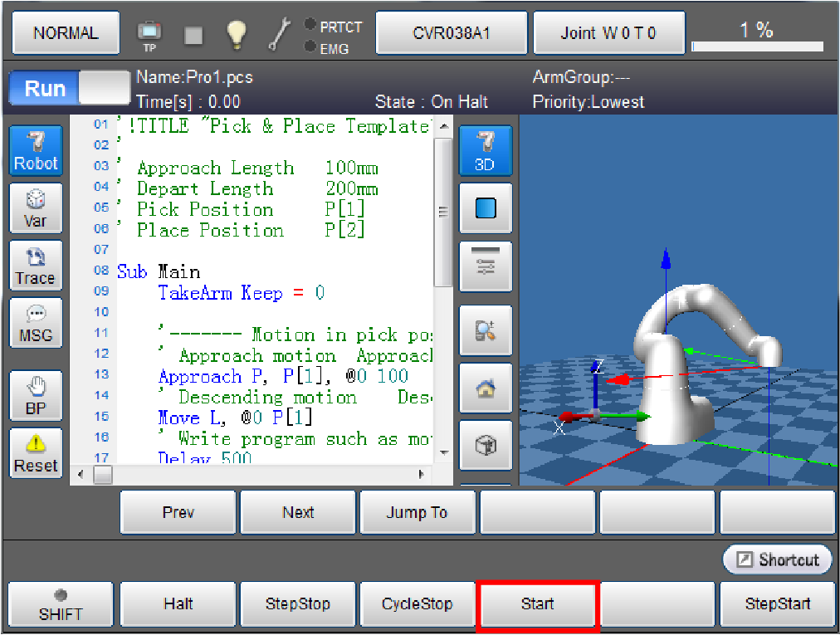Screen dimensions: 840x635
Task: Select the 3D view button
Action: pyautogui.click(x=485, y=150)
